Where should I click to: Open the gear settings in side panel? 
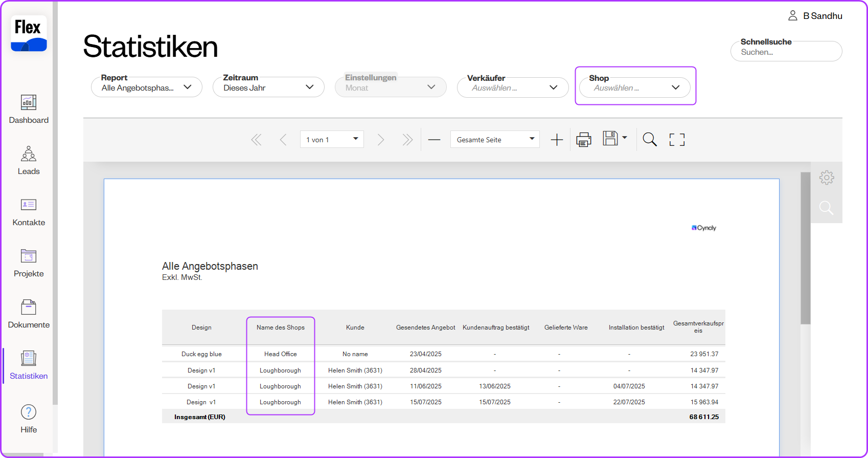826,178
